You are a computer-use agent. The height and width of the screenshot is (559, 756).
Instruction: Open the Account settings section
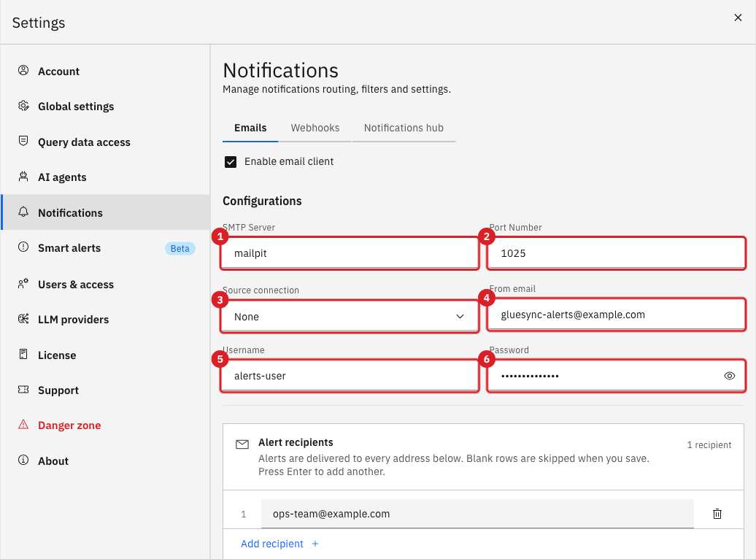(x=105, y=71)
